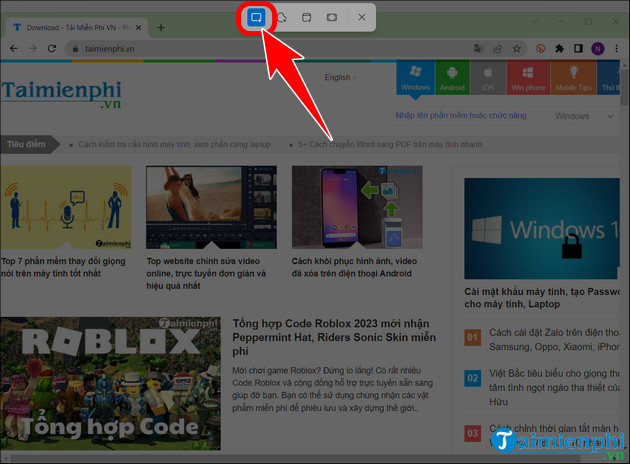
Task: Close the Download - Tải Miễn Phí tab
Action: pyautogui.click(x=138, y=28)
